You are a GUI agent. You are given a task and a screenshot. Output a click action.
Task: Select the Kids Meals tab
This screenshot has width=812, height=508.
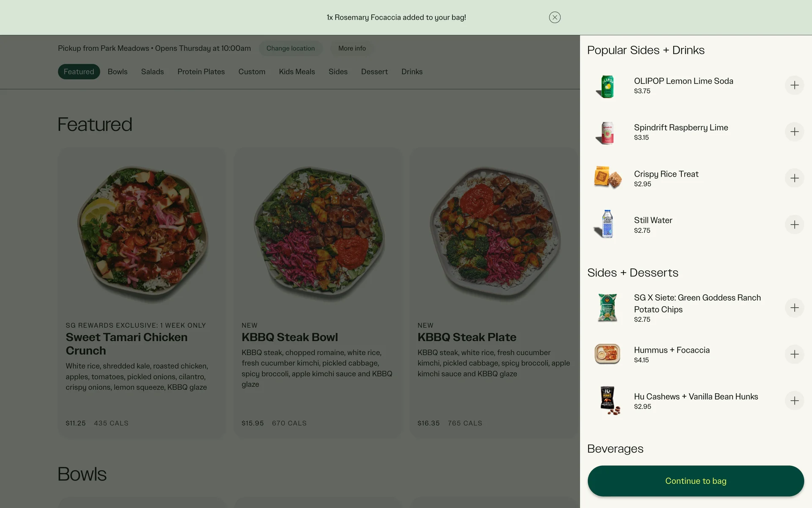click(x=297, y=72)
